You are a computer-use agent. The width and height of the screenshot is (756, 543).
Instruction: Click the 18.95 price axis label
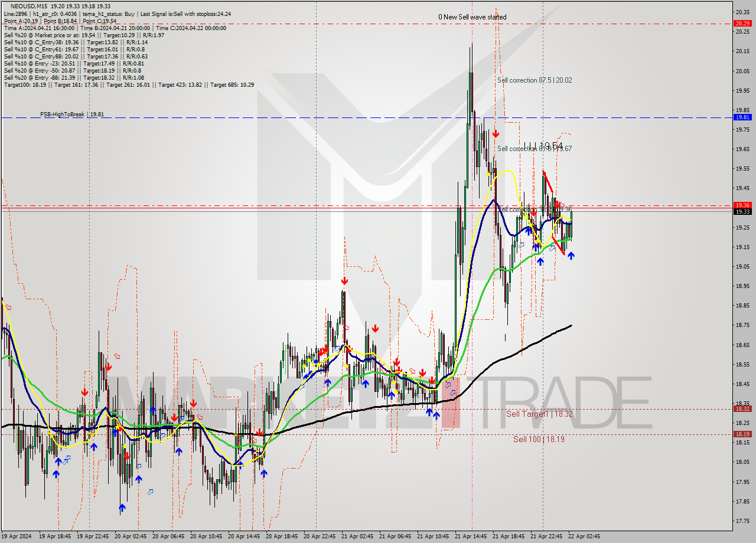pos(742,286)
